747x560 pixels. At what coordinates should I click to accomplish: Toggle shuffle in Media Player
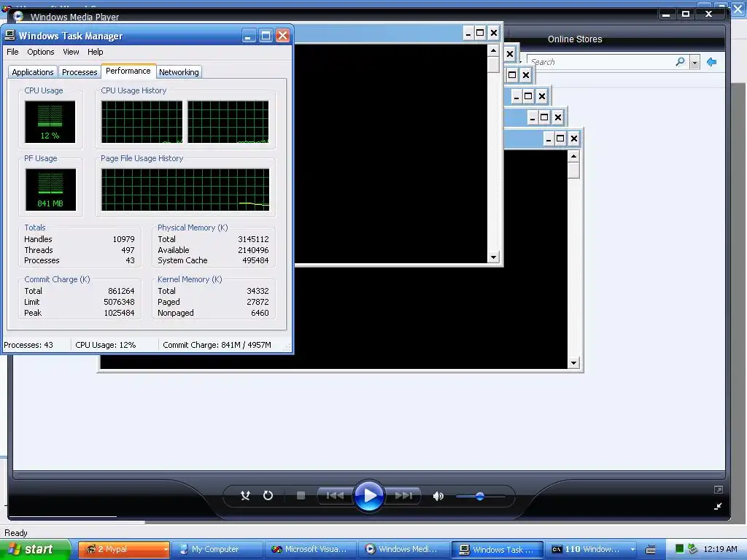(245, 496)
